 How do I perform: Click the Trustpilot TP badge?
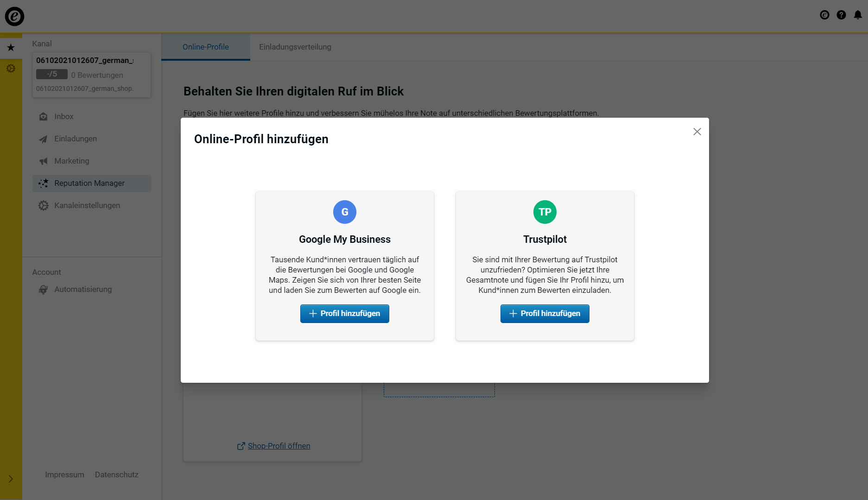[545, 212]
